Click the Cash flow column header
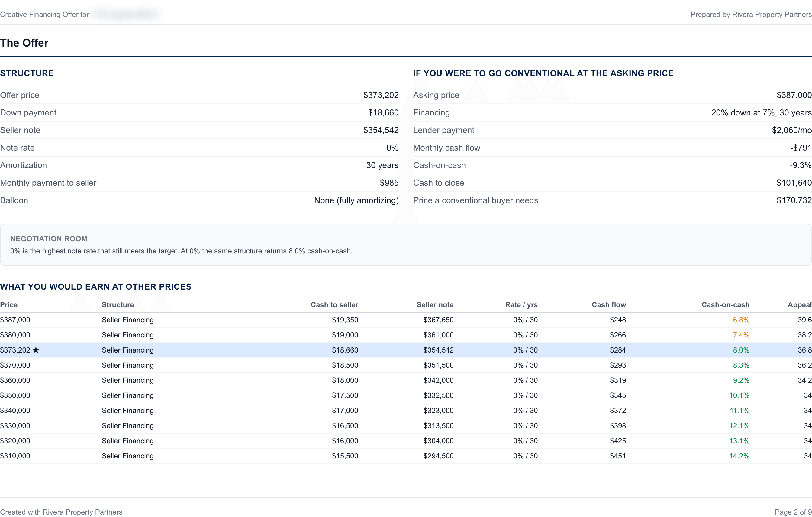The width and height of the screenshot is (812, 517). tap(609, 305)
